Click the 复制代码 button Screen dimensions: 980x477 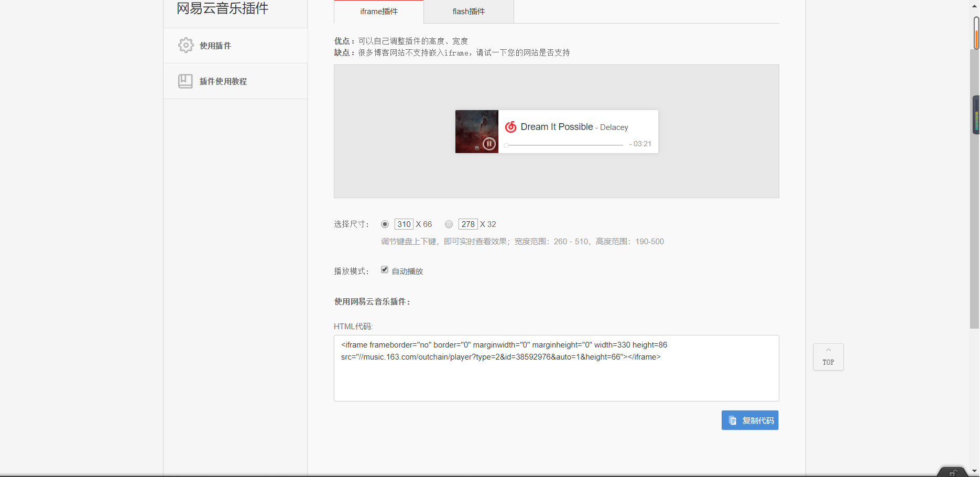click(x=750, y=420)
